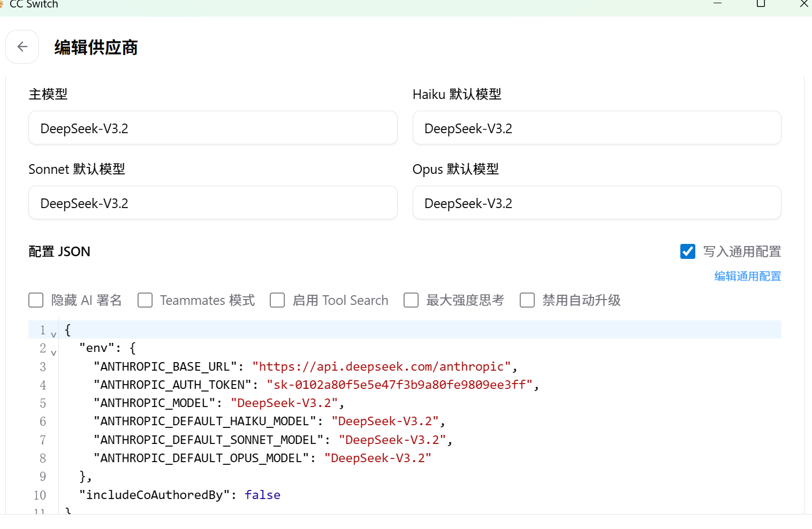The width and height of the screenshot is (812, 529).
Task: Click the 主模型 input field
Action: point(213,128)
